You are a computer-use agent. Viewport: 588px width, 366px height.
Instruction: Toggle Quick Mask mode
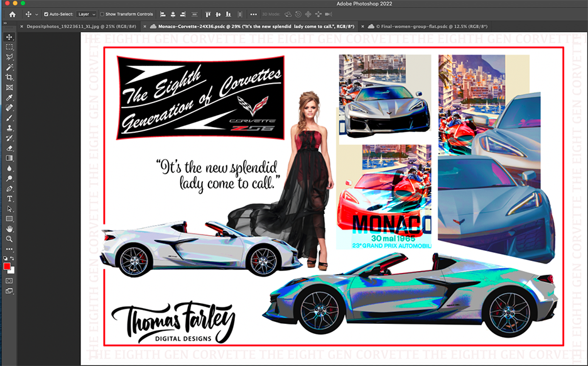coord(9,280)
